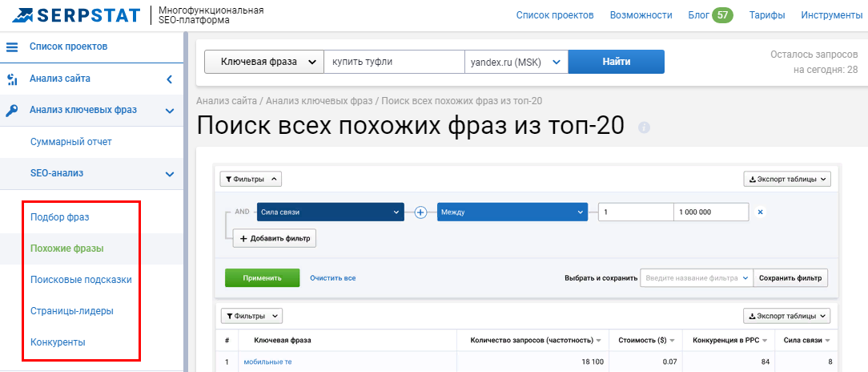Sort by Количество запросов (частотность) column
Viewport: 868px width, 372px height.
[x=536, y=340]
